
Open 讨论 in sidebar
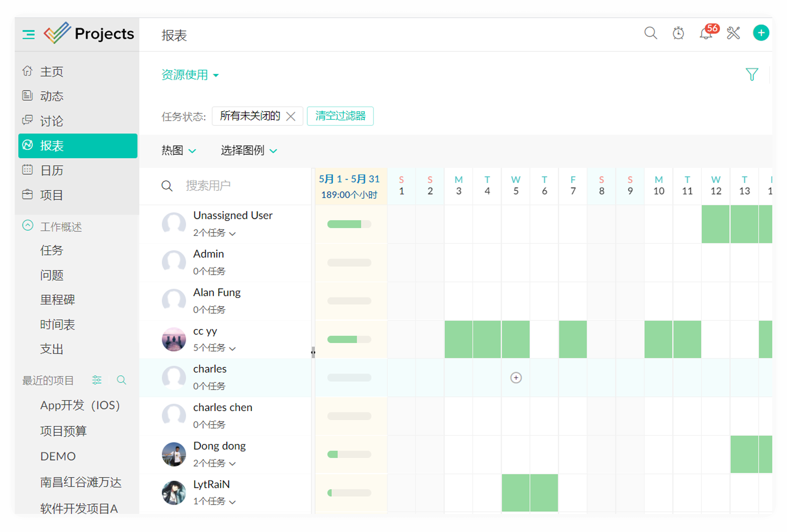(52, 121)
